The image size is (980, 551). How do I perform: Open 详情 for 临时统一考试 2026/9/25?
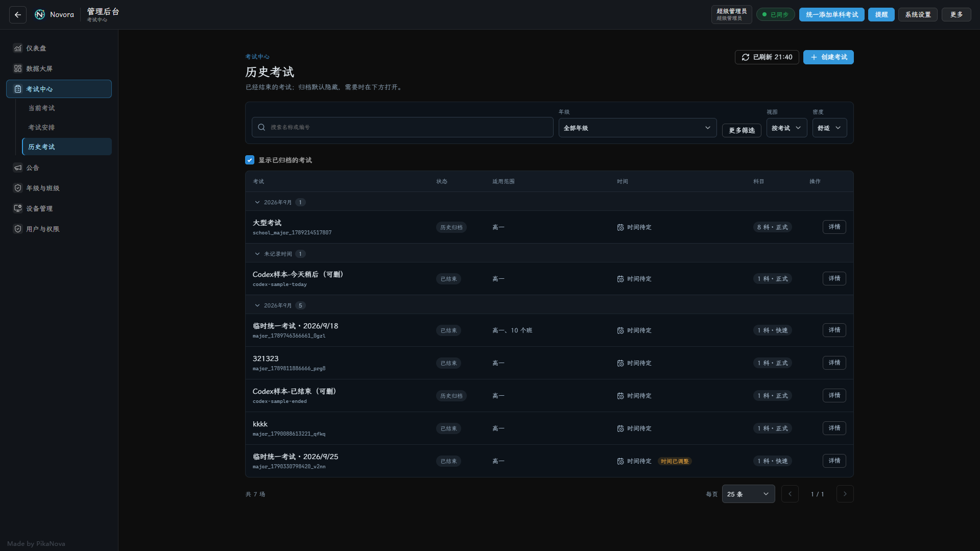coord(834,461)
